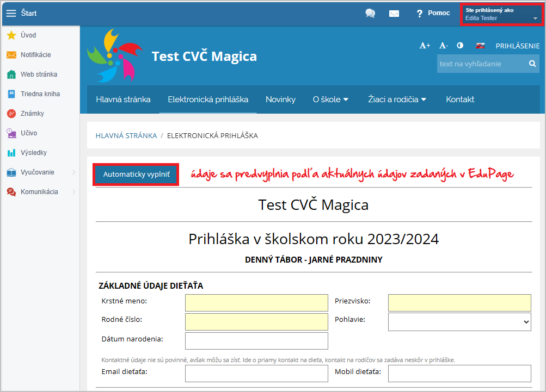Open the O škole dropdown menu
The image size is (546, 392).
[330, 99]
